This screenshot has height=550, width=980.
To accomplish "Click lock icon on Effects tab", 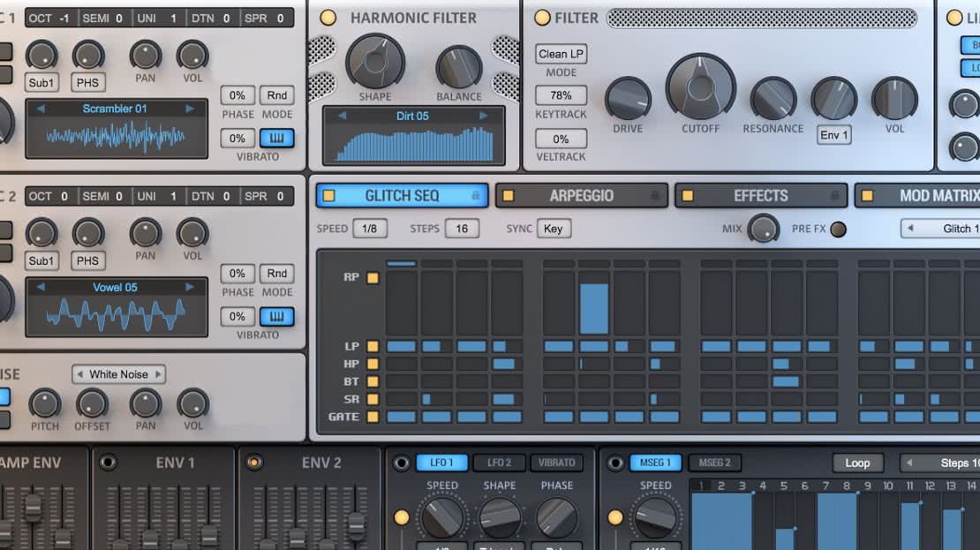I will pyautogui.click(x=835, y=196).
